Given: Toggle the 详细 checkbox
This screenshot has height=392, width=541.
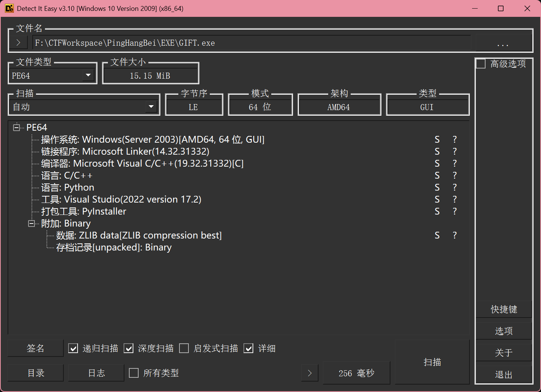Looking at the screenshot, I should click(x=248, y=349).
